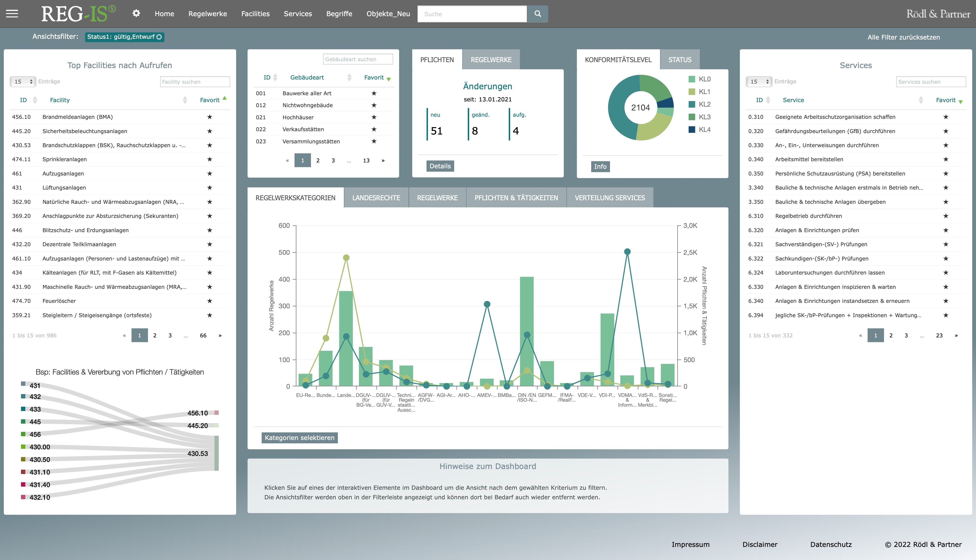Favorite Brandmeldeanlagen (BMA) star
The image size is (976, 560).
click(210, 117)
